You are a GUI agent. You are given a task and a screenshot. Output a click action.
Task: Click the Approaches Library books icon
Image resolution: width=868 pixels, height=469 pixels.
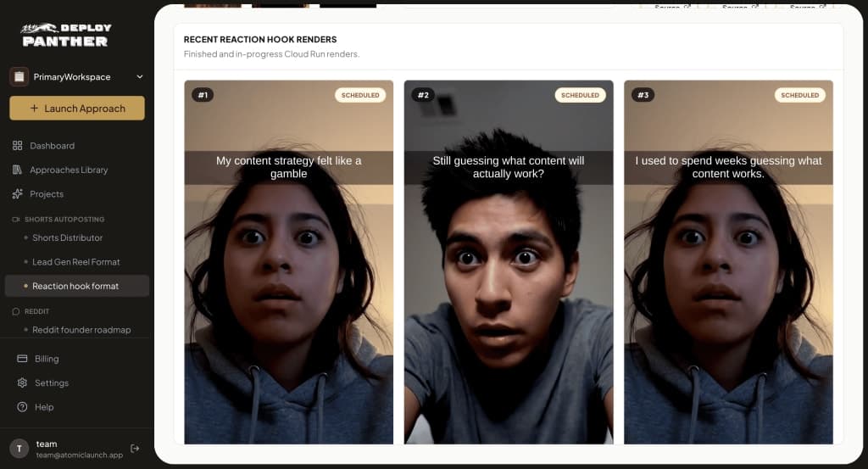click(18, 170)
